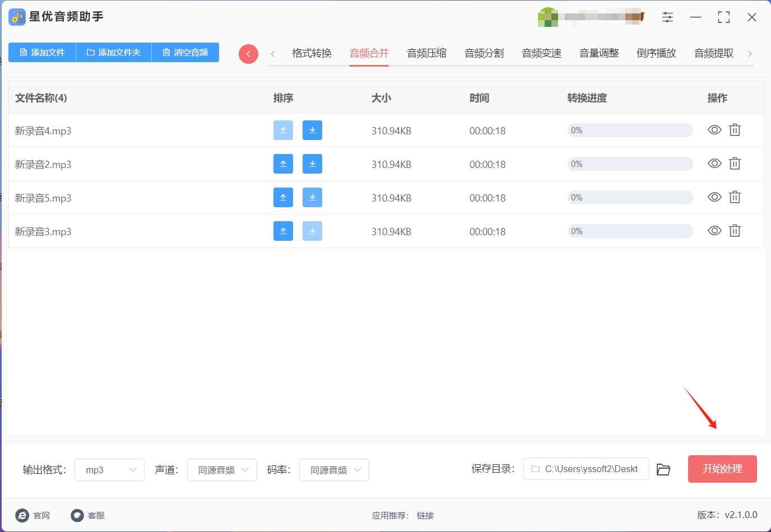Viewport: 771px width, 532px height.
Task: Open 输出格式 mp3 dropdown
Action: pyautogui.click(x=109, y=470)
